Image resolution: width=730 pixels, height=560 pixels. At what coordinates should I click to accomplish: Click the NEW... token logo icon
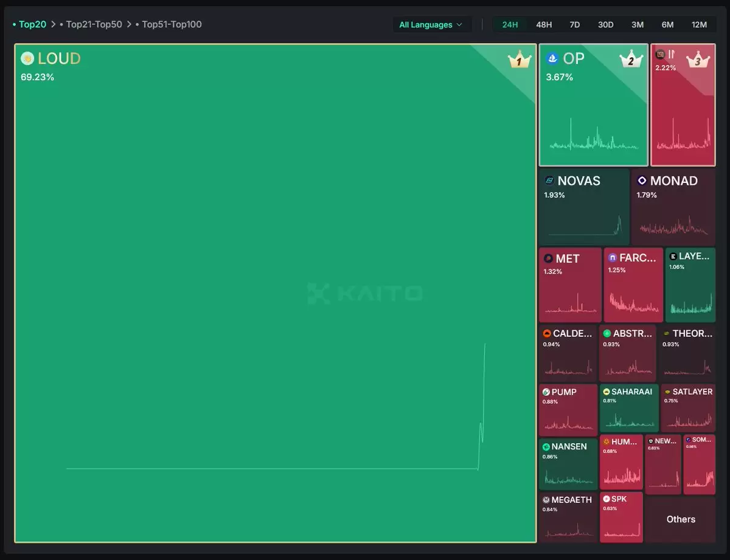click(651, 441)
